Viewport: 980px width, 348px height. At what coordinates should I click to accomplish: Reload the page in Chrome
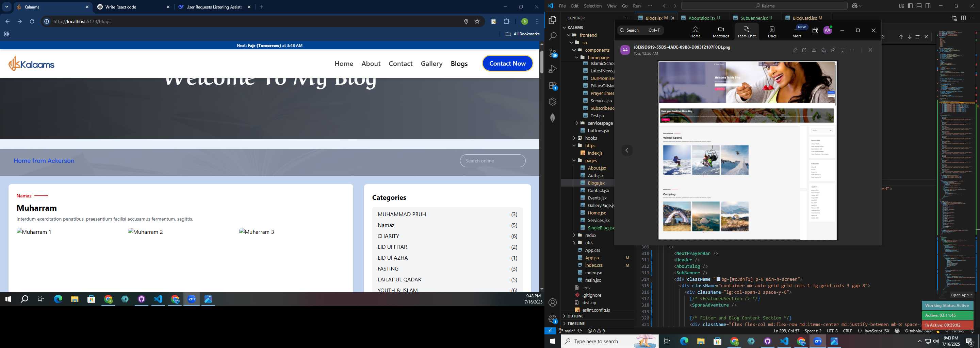[x=32, y=22]
